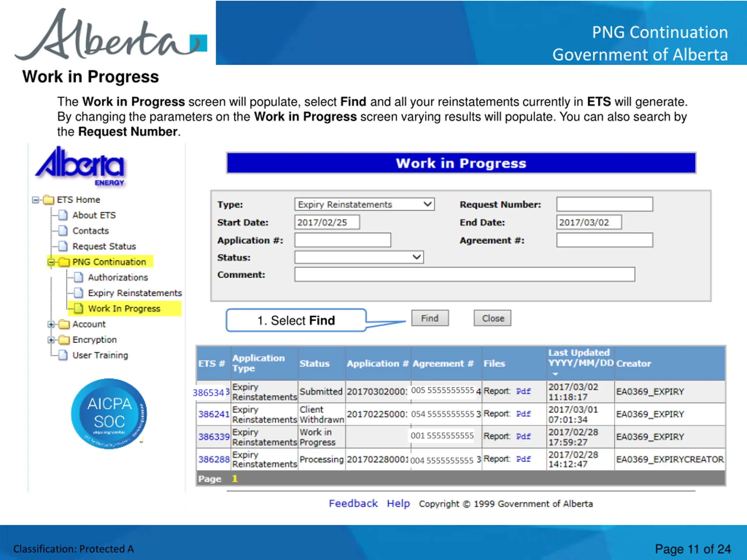Click creator cell EA0369_EXPIRYCREATOR
Screen dimensions: 747x560
(670, 459)
